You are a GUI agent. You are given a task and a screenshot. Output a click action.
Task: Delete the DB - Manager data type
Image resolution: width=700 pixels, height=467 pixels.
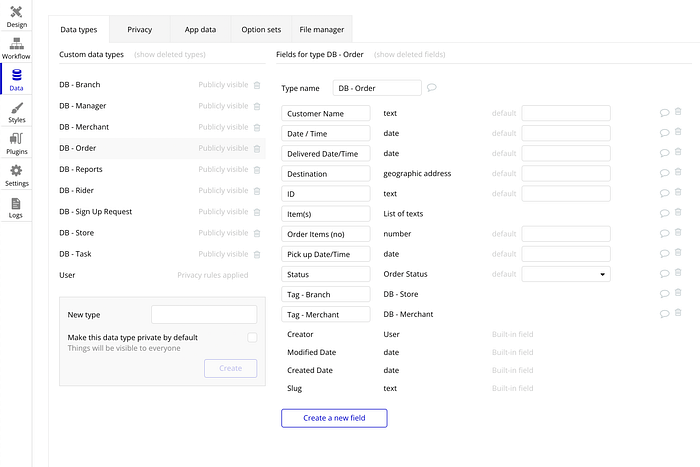pyautogui.click(x=257, y=106)
